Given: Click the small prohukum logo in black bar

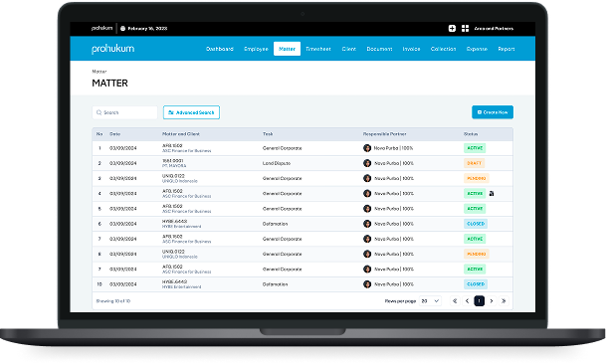Looking at the screenshot, I should coord(101,28).
